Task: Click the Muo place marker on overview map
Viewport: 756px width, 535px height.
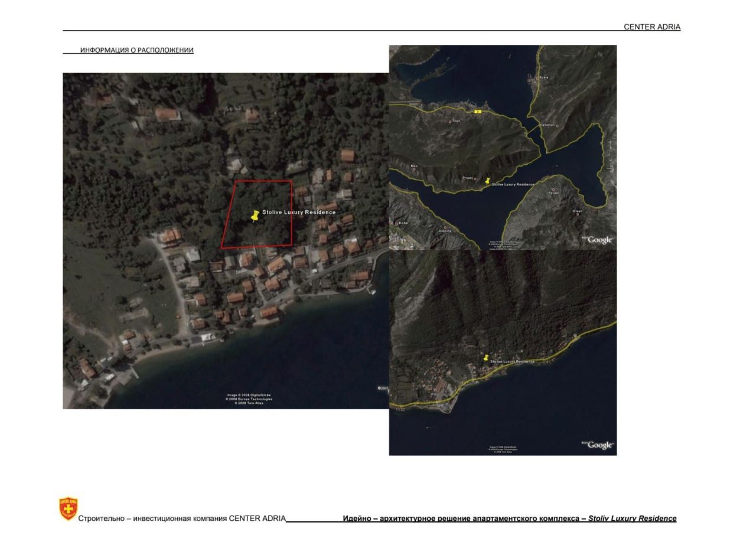Action: [x=414, y=169]
